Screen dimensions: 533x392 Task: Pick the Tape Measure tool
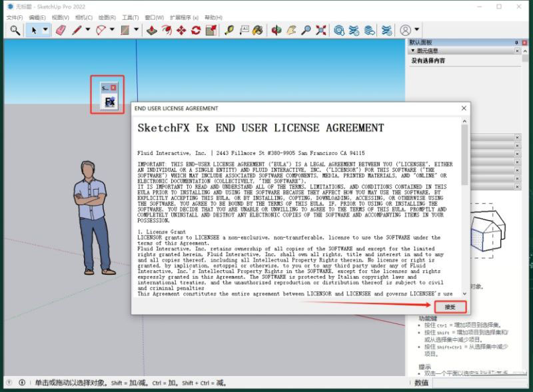[229, 30]
